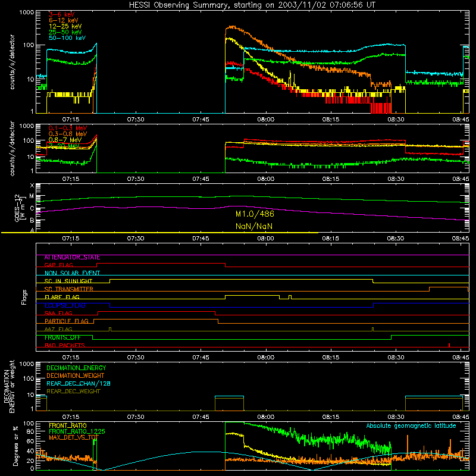Select the REAR_DEC_CHAN/128 legend label

pyautogui.click(x=79, y=384)
